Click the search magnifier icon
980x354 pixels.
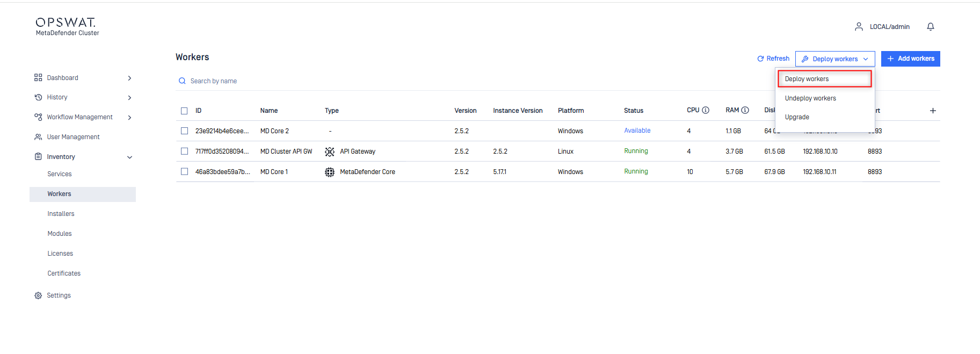click(182, 81)
